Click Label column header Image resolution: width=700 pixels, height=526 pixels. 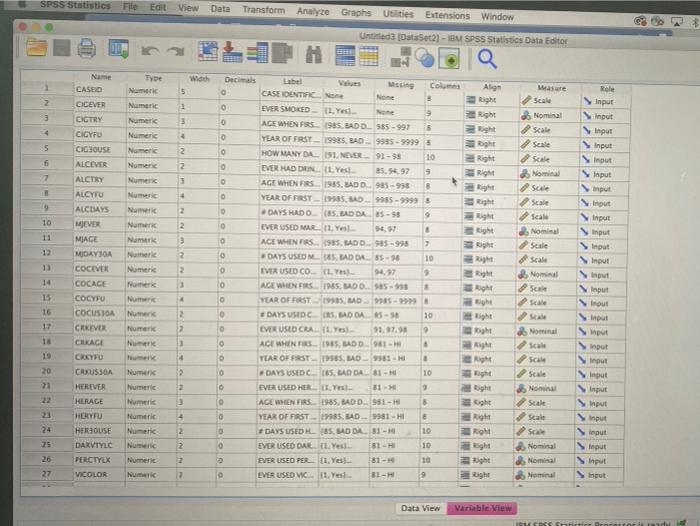(x=292, y=81)
